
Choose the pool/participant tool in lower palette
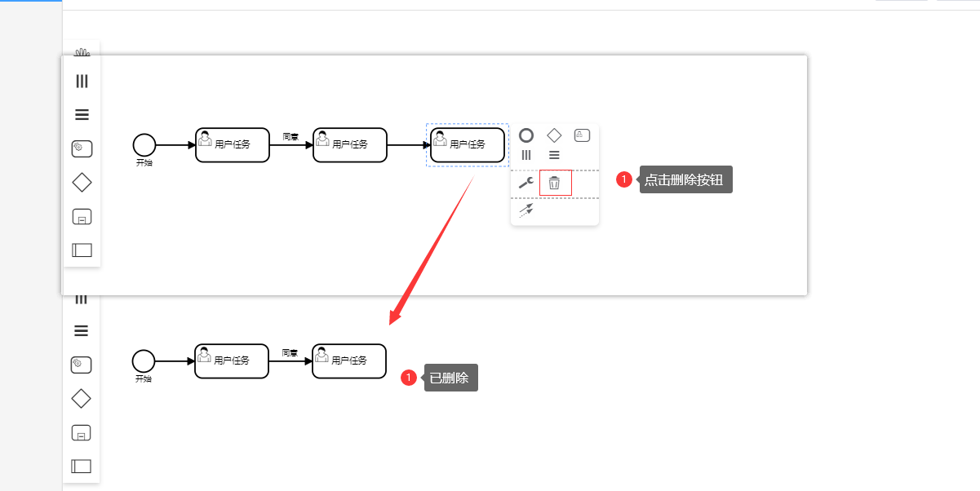point(81,467)
